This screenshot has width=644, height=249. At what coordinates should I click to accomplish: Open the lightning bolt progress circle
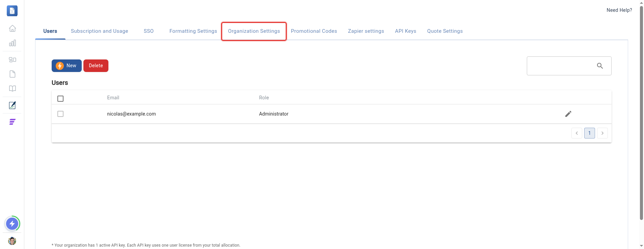tap(12, 224)
